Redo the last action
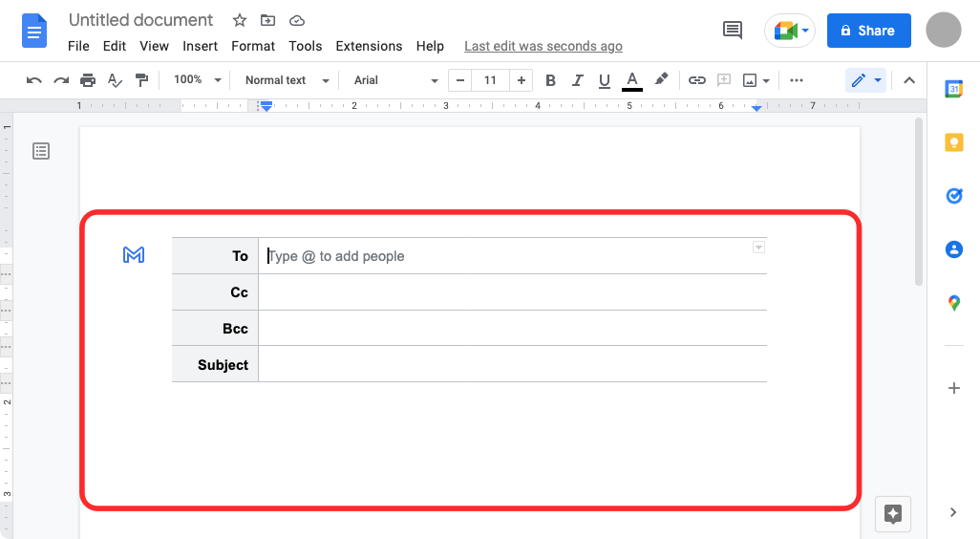Screen dimensions: 980x539 60,80
